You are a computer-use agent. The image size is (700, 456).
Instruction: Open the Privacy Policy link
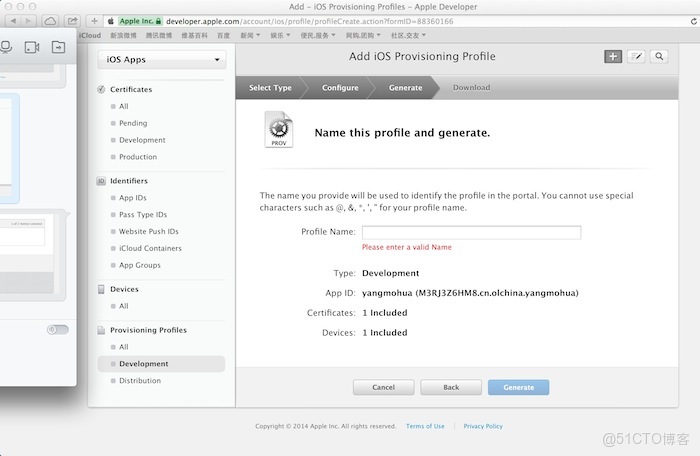[x=483, y=426]
